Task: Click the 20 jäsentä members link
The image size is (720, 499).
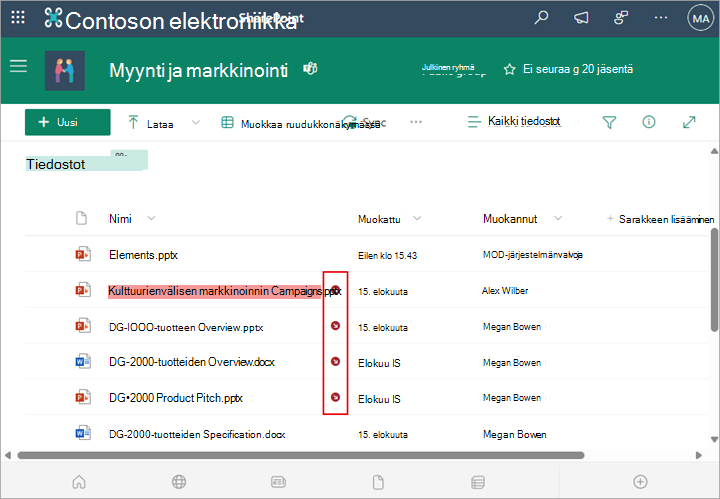Action: (608, 69)
